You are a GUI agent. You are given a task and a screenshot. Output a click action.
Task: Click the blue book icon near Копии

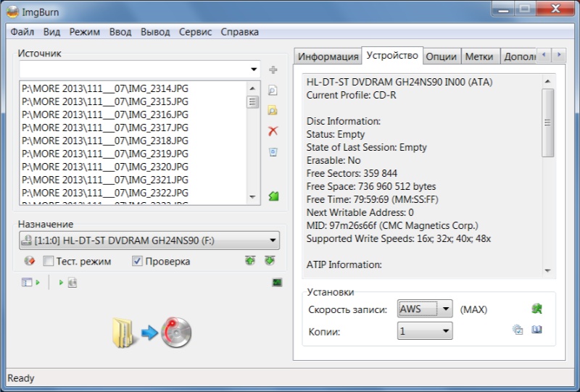[x=537, y=330]
